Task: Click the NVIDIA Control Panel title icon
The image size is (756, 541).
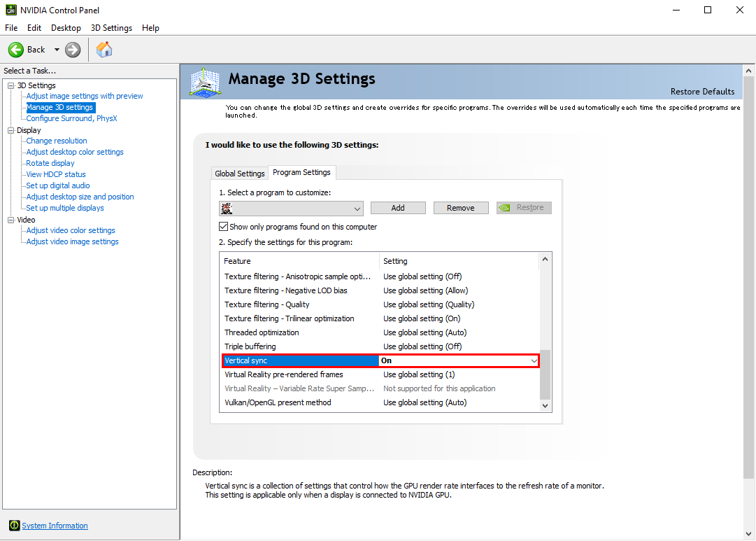Action: [10, 10]
